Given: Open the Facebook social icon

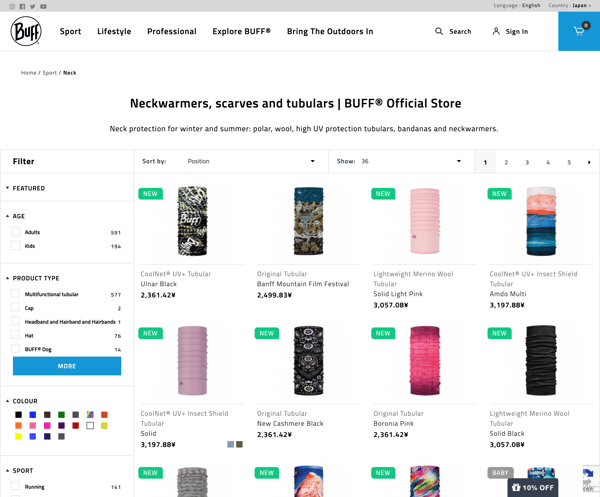Looking at the screenshot, I should coord(23,6).
